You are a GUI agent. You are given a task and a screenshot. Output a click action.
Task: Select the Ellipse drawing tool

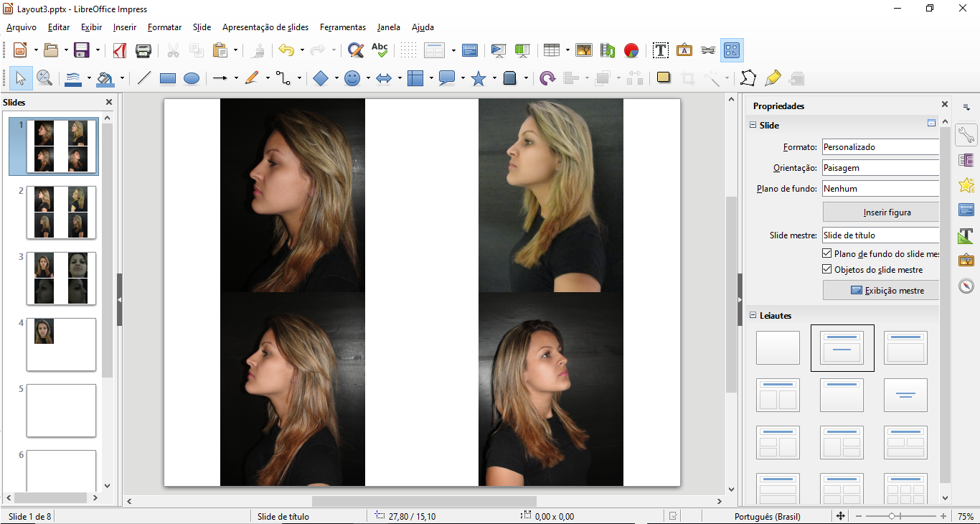coord(192,78)
